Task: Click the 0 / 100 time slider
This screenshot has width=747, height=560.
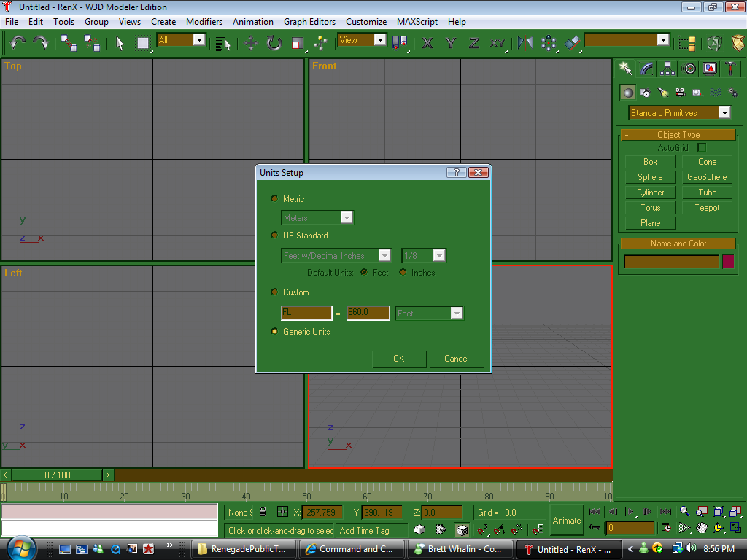Action: [58, 475]
